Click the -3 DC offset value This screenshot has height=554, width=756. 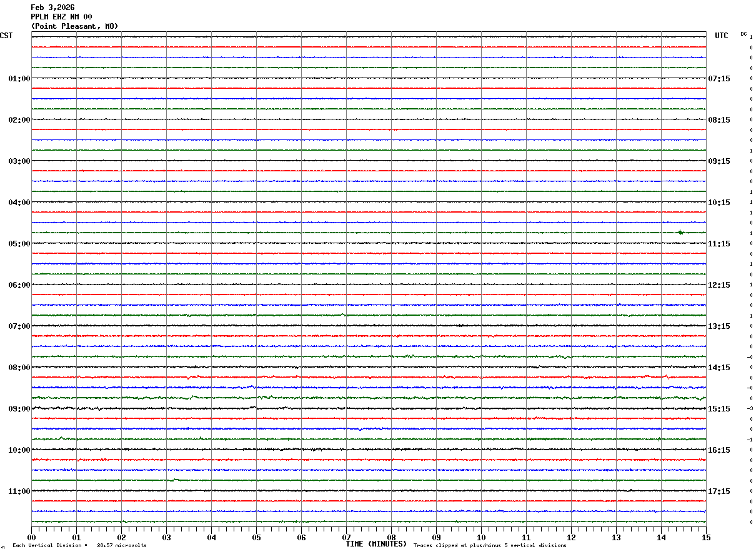[750, 409]
